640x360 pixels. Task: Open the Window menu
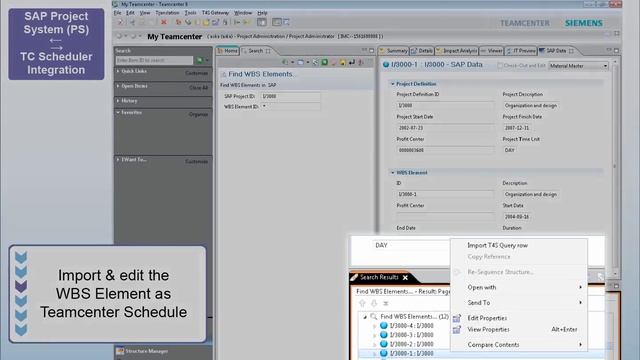243,13
